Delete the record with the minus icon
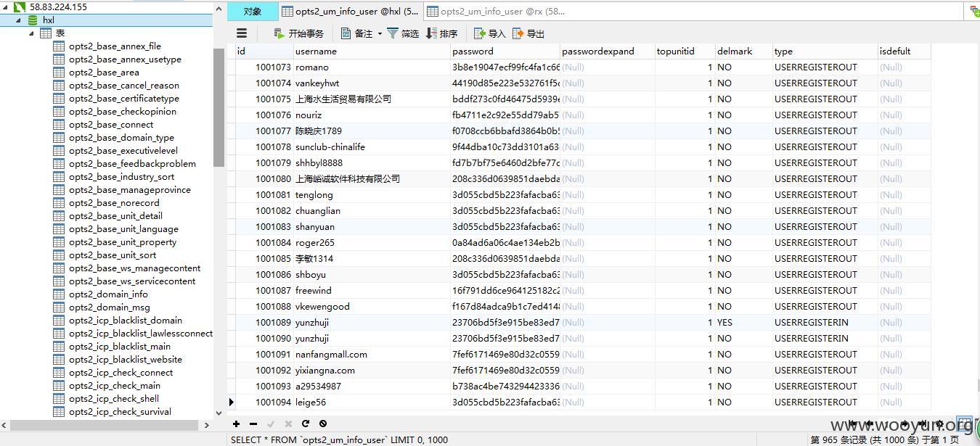This screenshot has width=980, height=446. (253, 424)
